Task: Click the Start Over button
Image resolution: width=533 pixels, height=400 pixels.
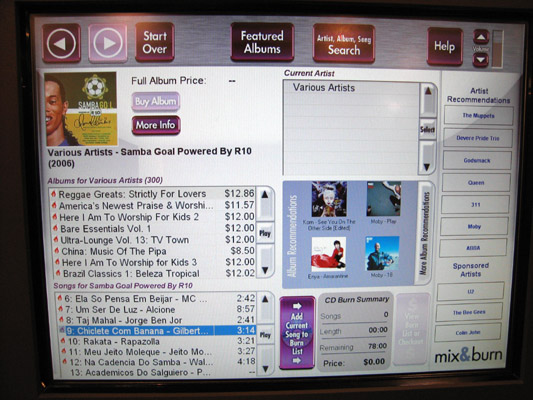Action: pyautogui.click(x=155, y=42)
